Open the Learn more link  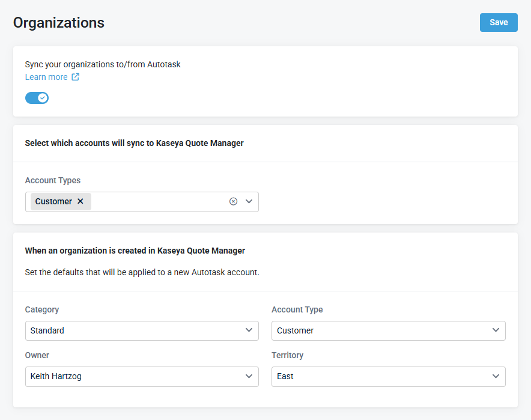[46, 77]
